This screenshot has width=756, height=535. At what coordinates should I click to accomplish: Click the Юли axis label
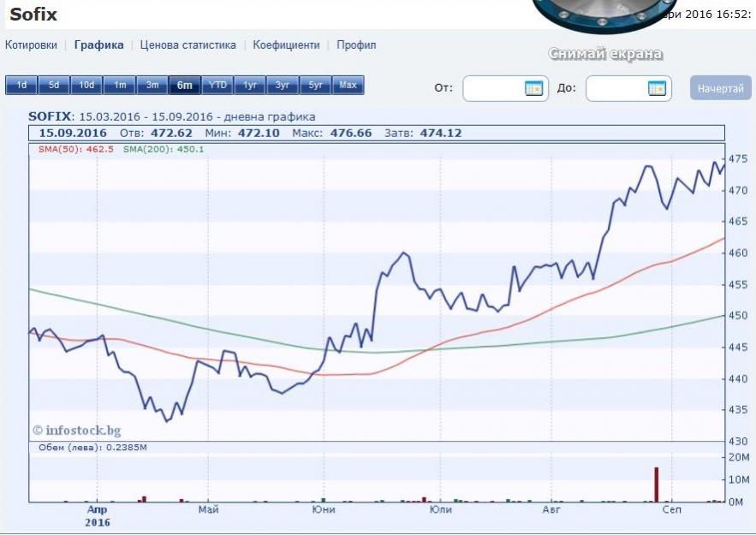click(x=440, y=509)
